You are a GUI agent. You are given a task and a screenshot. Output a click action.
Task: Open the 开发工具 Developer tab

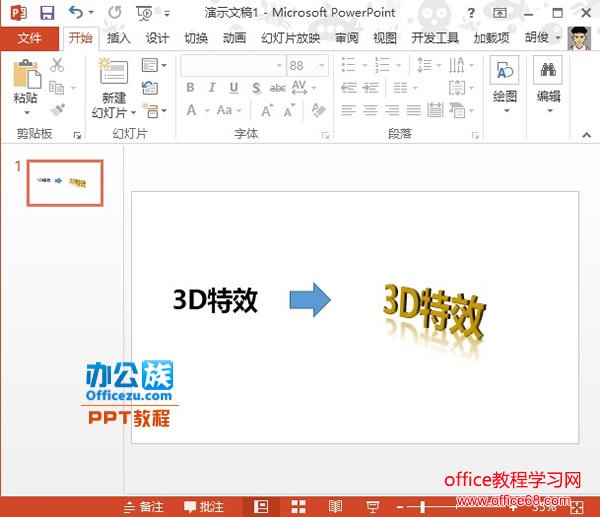click(x=435, y=38)
